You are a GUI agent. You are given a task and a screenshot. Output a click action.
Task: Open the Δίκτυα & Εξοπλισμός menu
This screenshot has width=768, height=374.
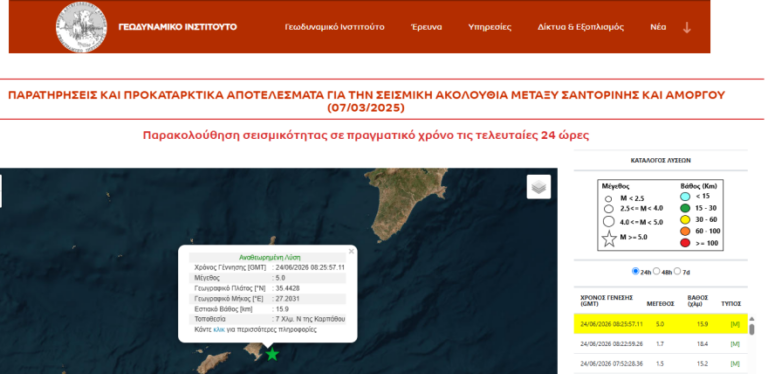(580, 27)
